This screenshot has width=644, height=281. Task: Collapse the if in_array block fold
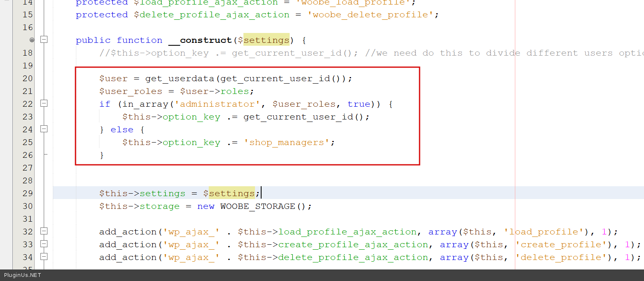(44, 103)
